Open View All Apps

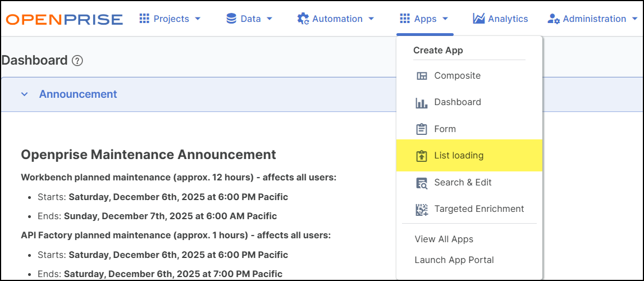[444, 239]
